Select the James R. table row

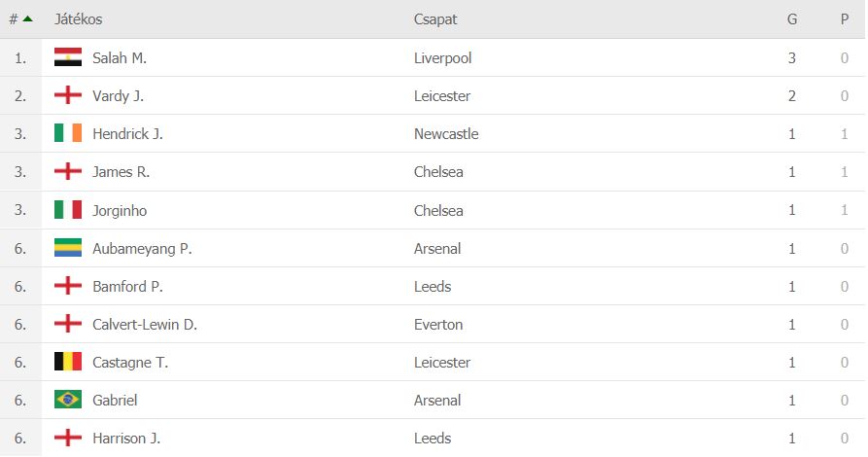pos(433,172)
